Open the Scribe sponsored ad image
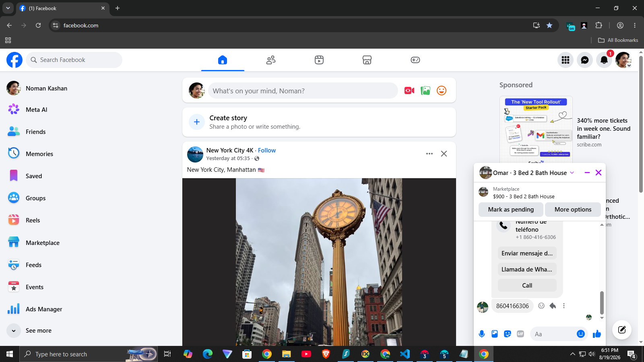Viewport: 644px width, 362px height. click(536, 130)
